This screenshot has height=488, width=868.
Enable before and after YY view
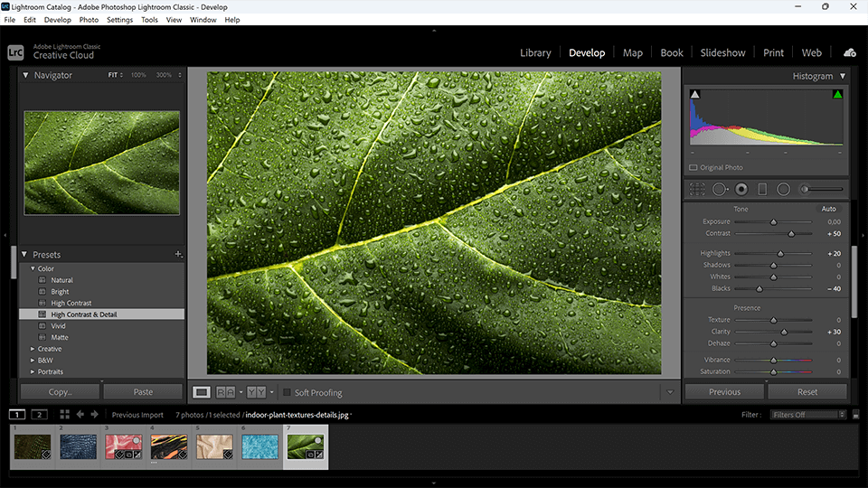point(256,392)
